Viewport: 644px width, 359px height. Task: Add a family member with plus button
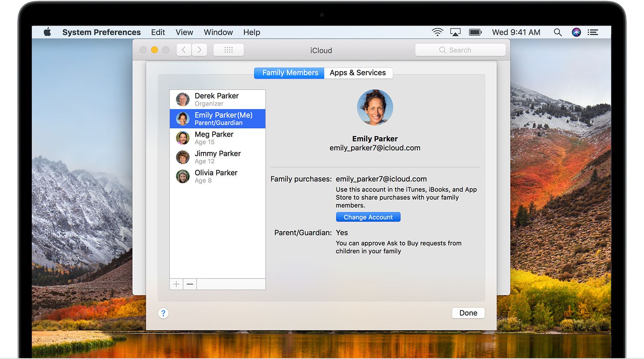(x=176, y=284)
